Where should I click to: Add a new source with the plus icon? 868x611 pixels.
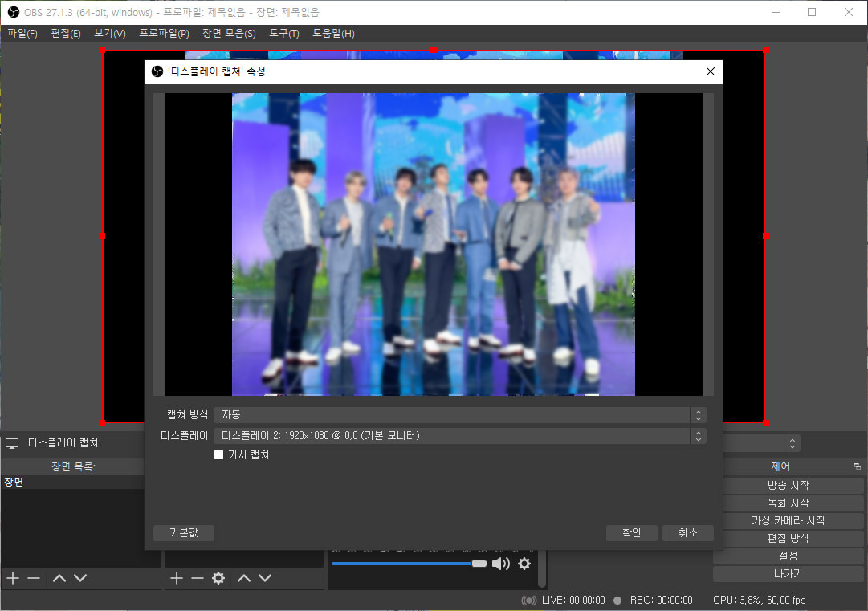[175, 577]
